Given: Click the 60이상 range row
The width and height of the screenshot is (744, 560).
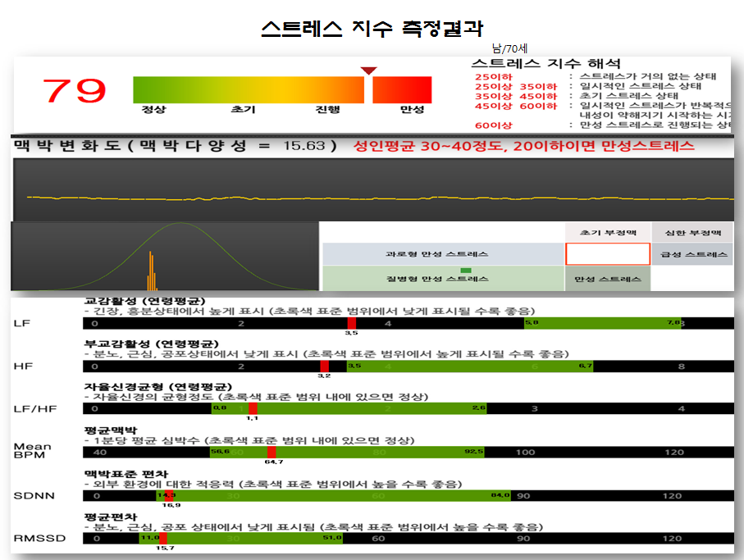Looking at the screenshot, I should [x=603, y=125].
